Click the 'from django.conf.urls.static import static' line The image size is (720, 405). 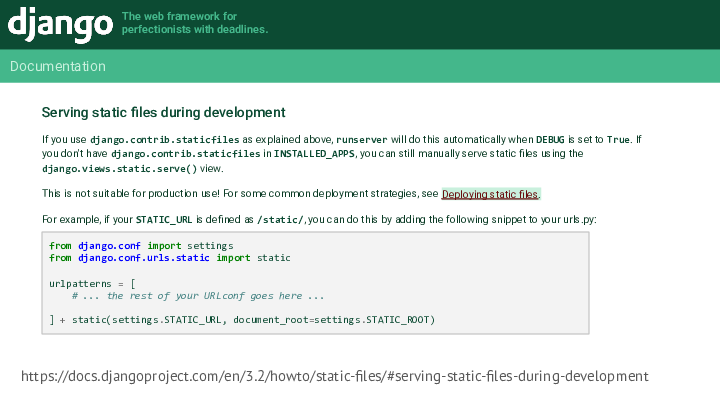click(169, 258)
